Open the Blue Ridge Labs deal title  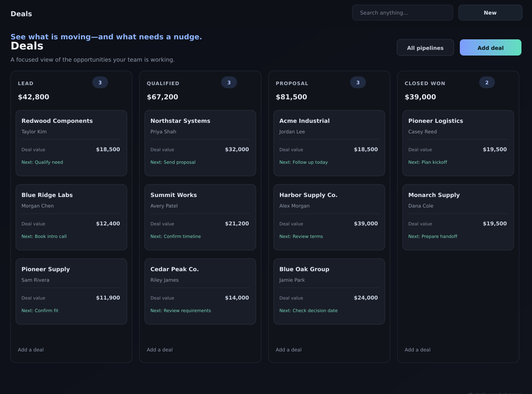[47, 195]
